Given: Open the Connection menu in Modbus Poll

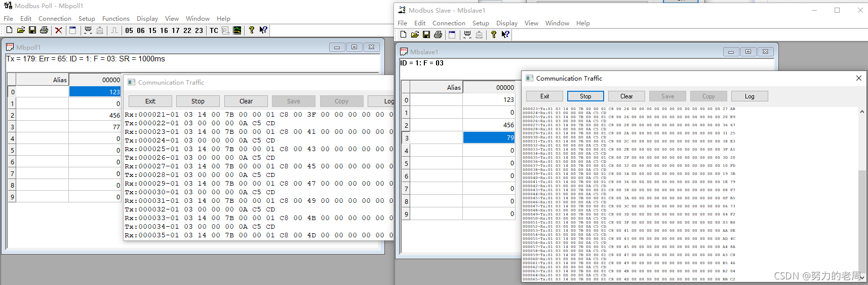Looking at the screenshot, I should (55, 18).
